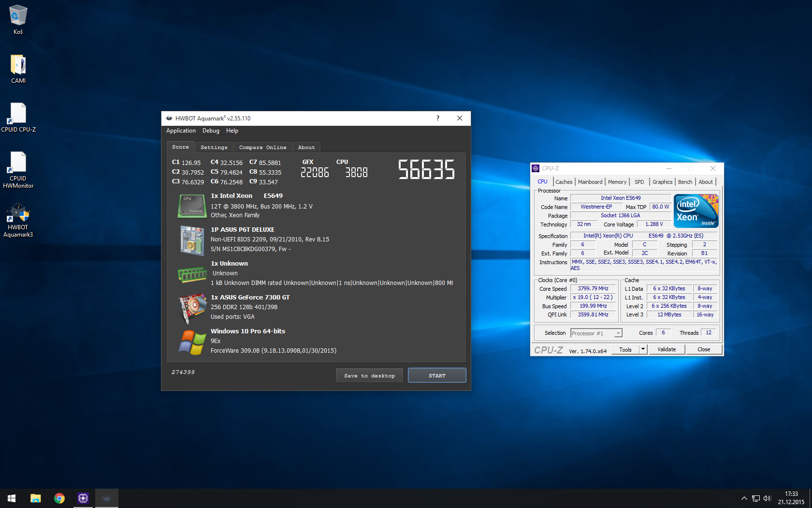Switch to the Score tab
812x508 pixels.
point(180,147)
